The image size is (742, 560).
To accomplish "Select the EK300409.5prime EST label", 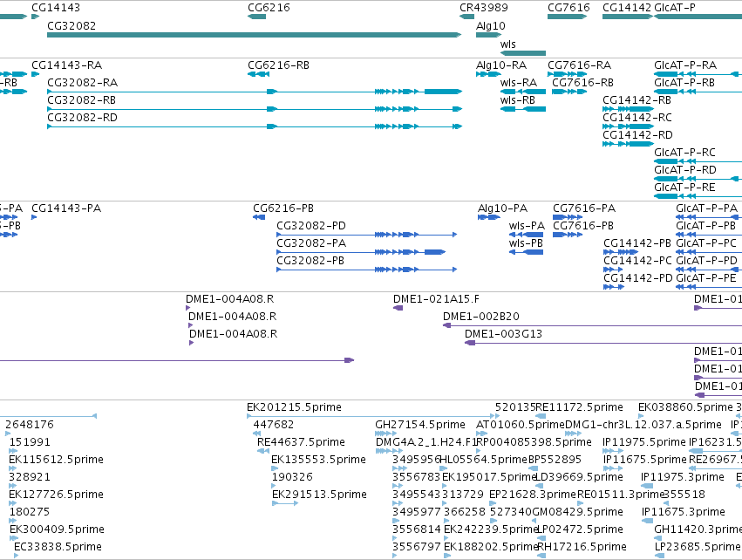I will 57,529.
